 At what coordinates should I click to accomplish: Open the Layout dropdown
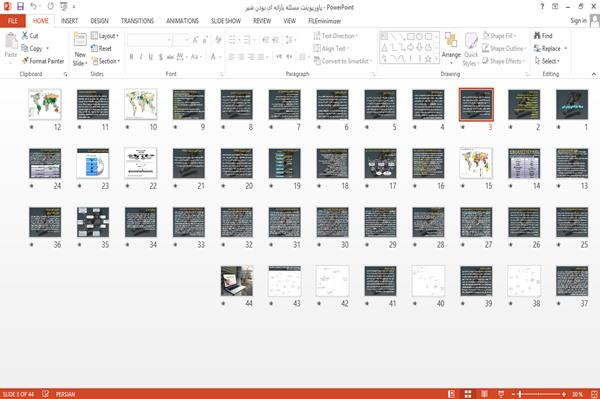(x=105, y=36)
